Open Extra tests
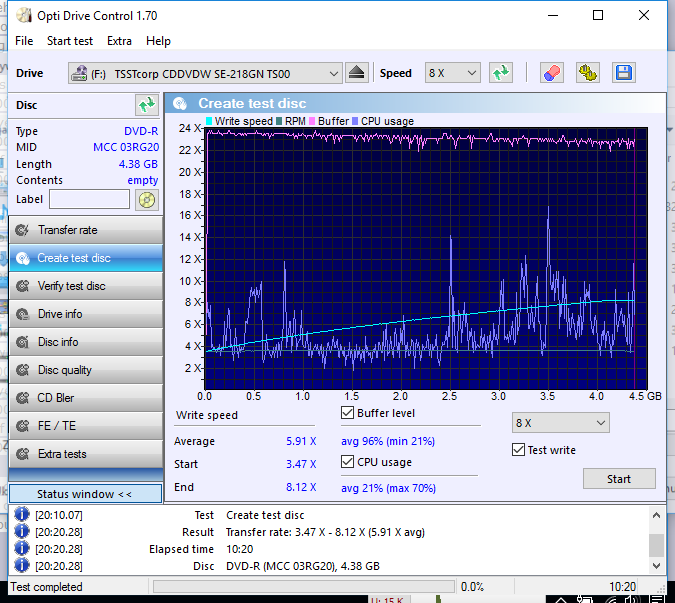This screenshot has height=603, width=675. pyautogui.click(x=86, y=454)
